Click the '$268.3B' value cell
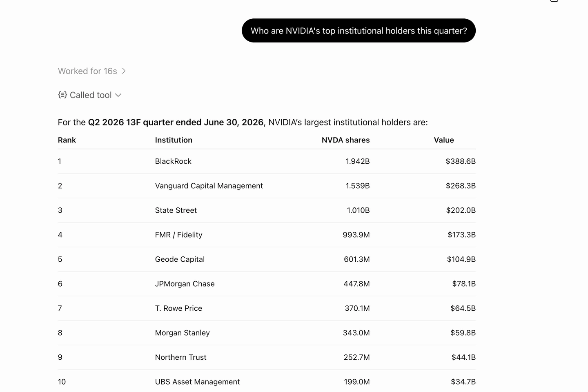The image size is (588, 392). coord(461,186)
